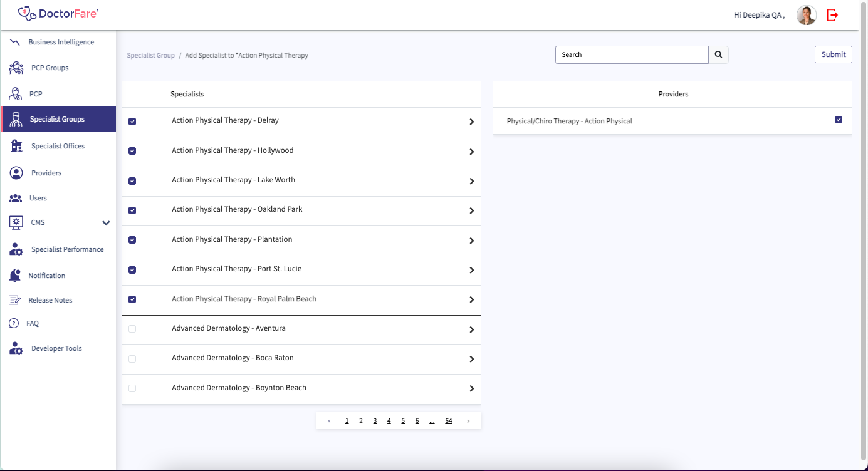The height and width of the screenshot is (471, 868).
Task: Navigate to Specialist Performance
Action: click(68, 249)
